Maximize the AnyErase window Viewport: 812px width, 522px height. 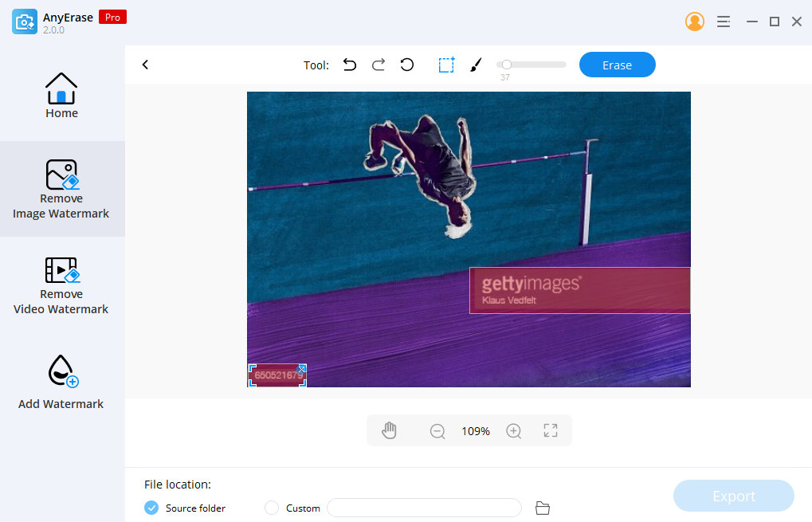click(775, 22)
